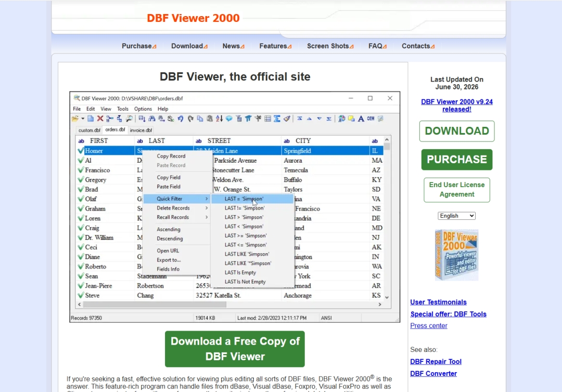Screen dimensions: 562x392
Task: Choose Fields Info from context menu
Action: pyautogui.click(x=168, y=269)
